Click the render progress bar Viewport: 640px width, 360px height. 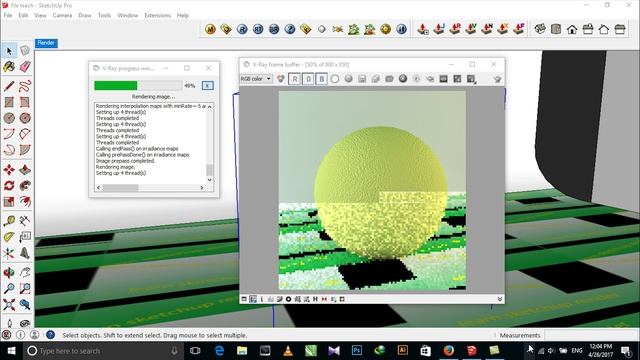pos(138,85)
